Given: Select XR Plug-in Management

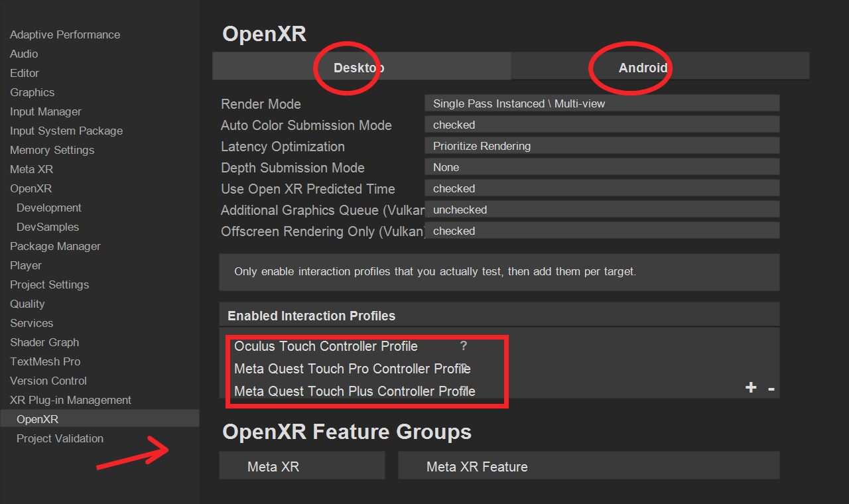Looking at the screenshot, I should [70, 400].
